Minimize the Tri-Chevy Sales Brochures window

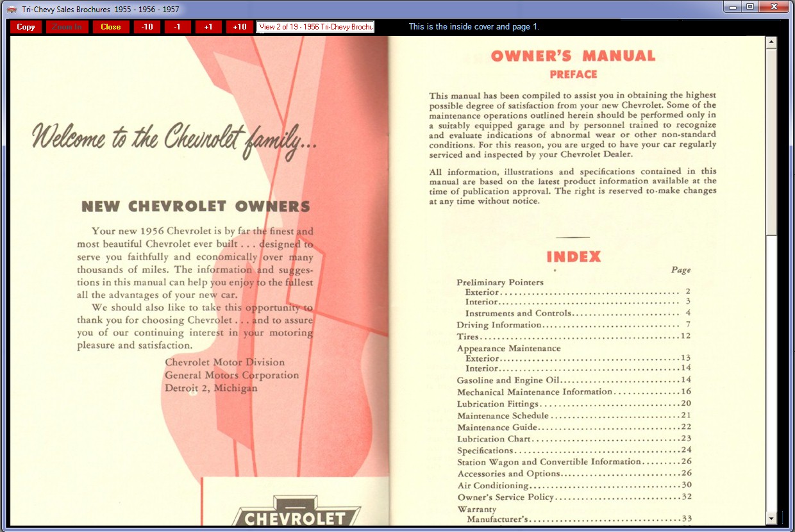732,7
